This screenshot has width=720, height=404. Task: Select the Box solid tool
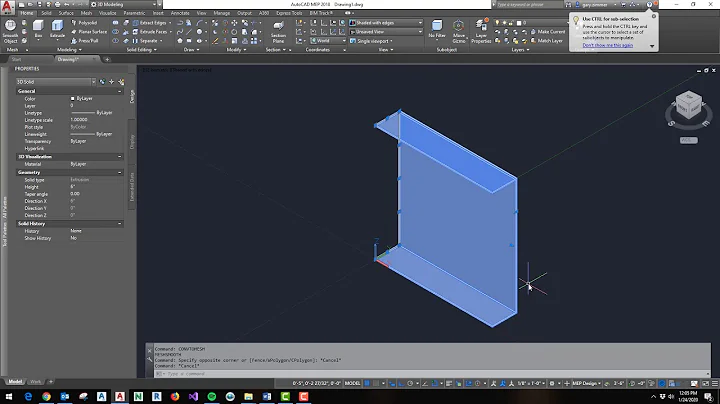point(39,29)
